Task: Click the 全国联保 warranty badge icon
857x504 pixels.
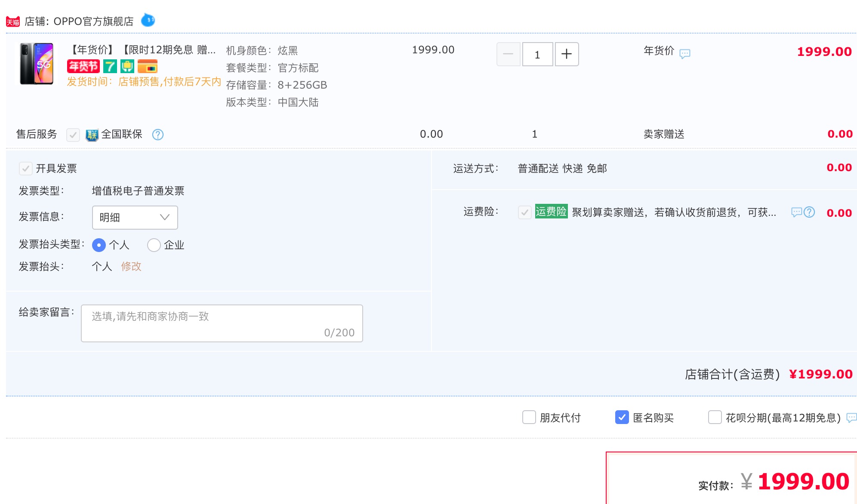Action: point(92,135)
